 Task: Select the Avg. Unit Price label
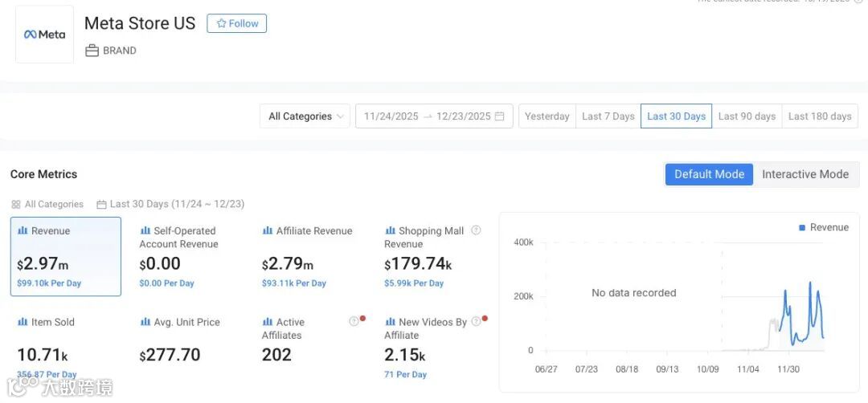187,322
